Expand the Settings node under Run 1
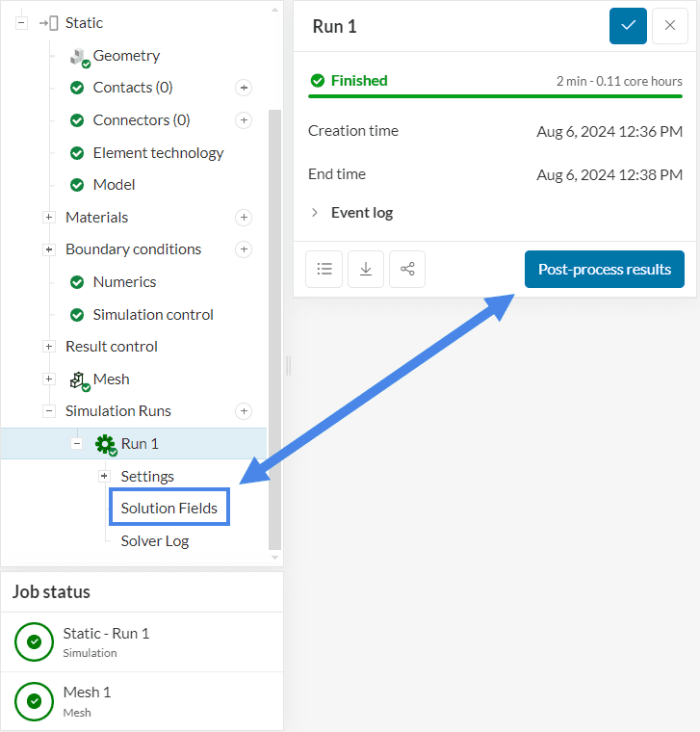700x732 pixels. click(x=104, y=477)
